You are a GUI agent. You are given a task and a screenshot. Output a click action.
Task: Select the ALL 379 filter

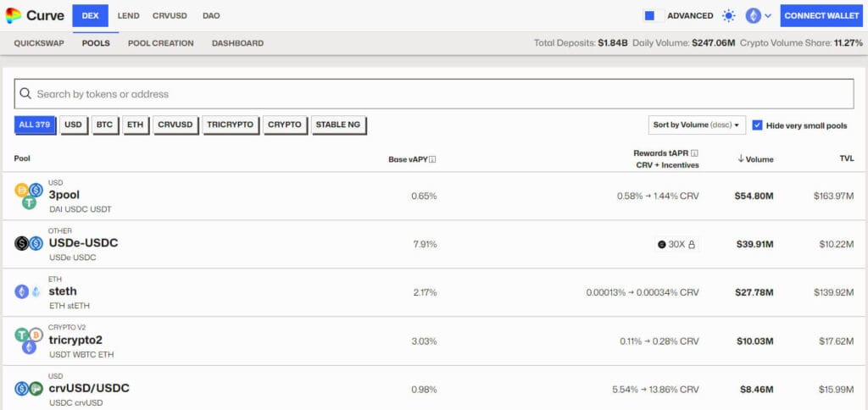[35, 125]
